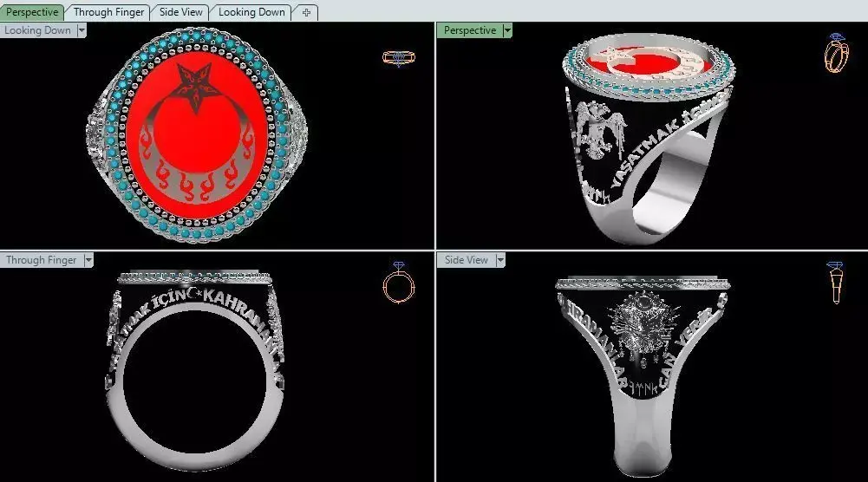
Task: Click the top-down ring orientation icon
Action: (399, 58)
